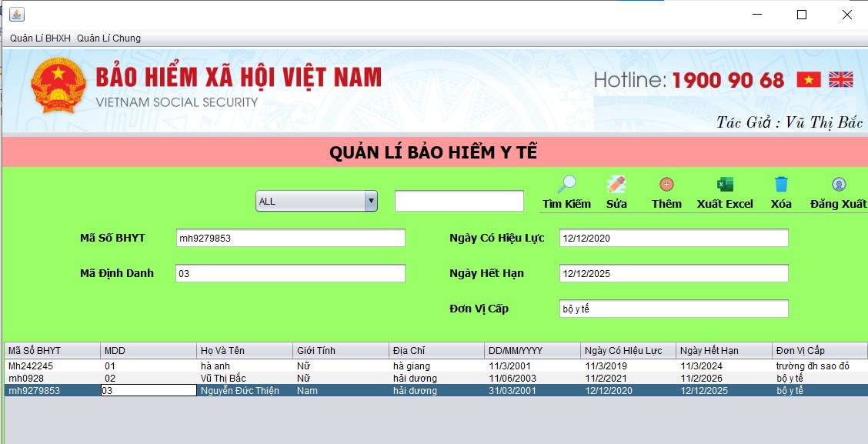Click birth date cell 11/3/2001
Image resolution: width=868 pixels, height=444 pixels.
[x=532, y=366]
